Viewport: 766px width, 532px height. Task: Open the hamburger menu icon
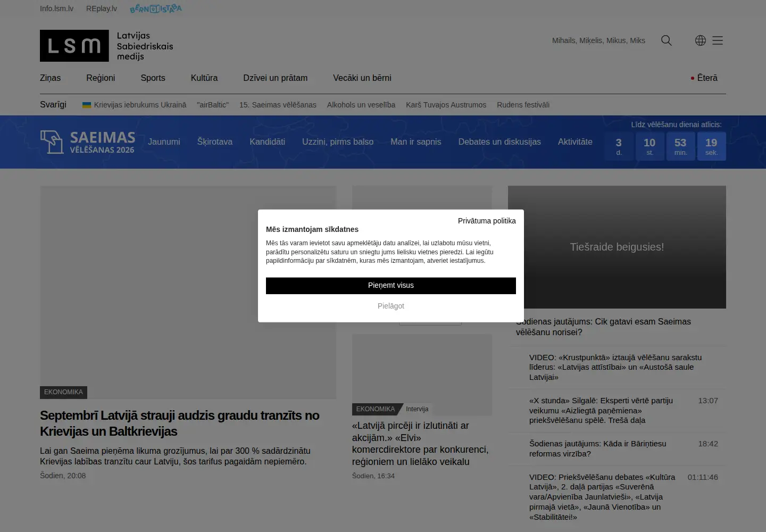pos(718,40)
